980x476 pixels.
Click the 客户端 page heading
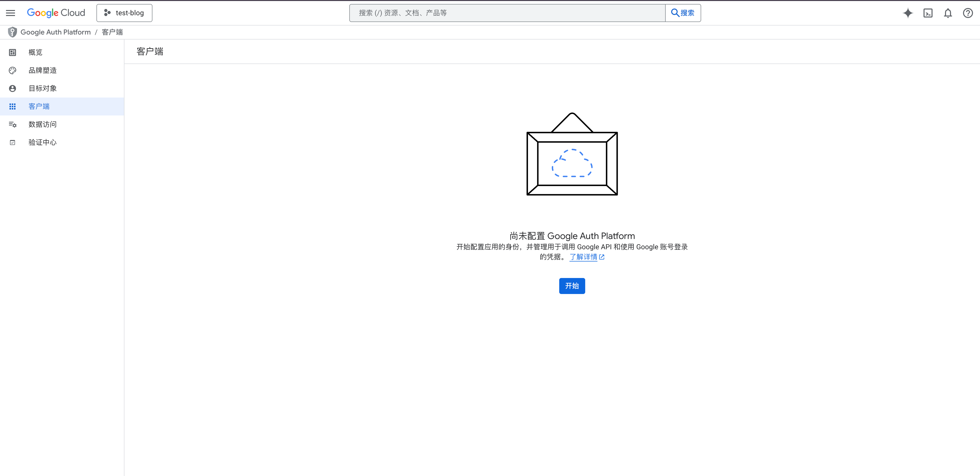coord(150,51)
